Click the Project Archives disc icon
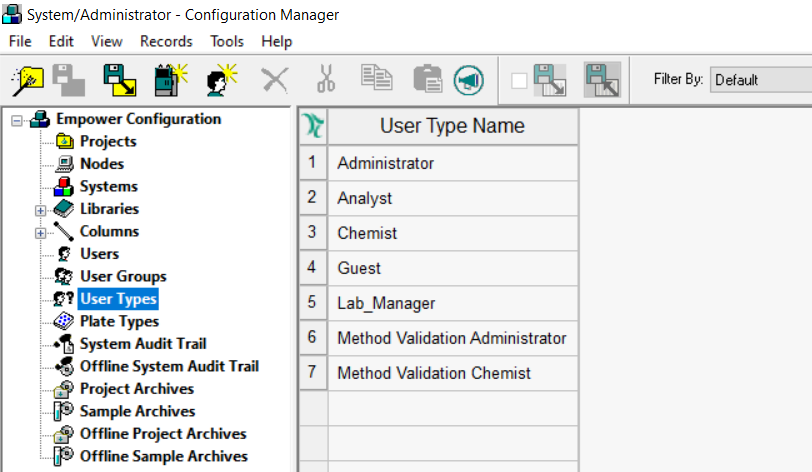 [x=64, y=389]
